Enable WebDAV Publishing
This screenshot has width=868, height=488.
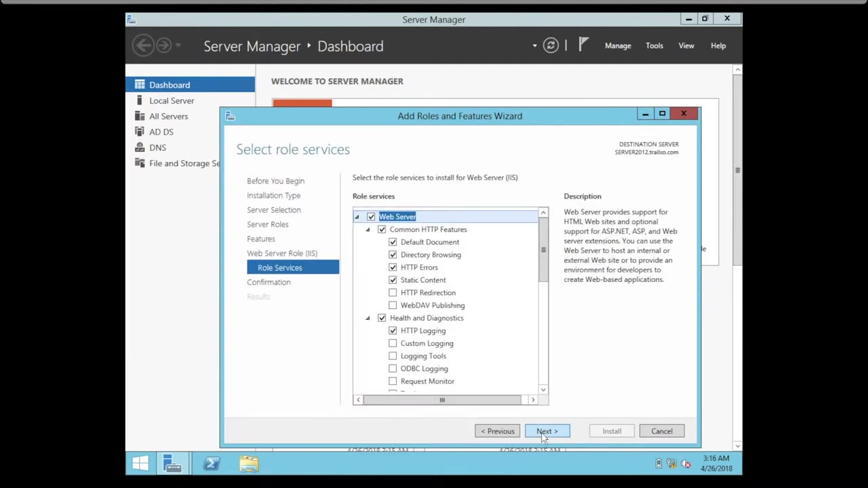coord(393,305)
